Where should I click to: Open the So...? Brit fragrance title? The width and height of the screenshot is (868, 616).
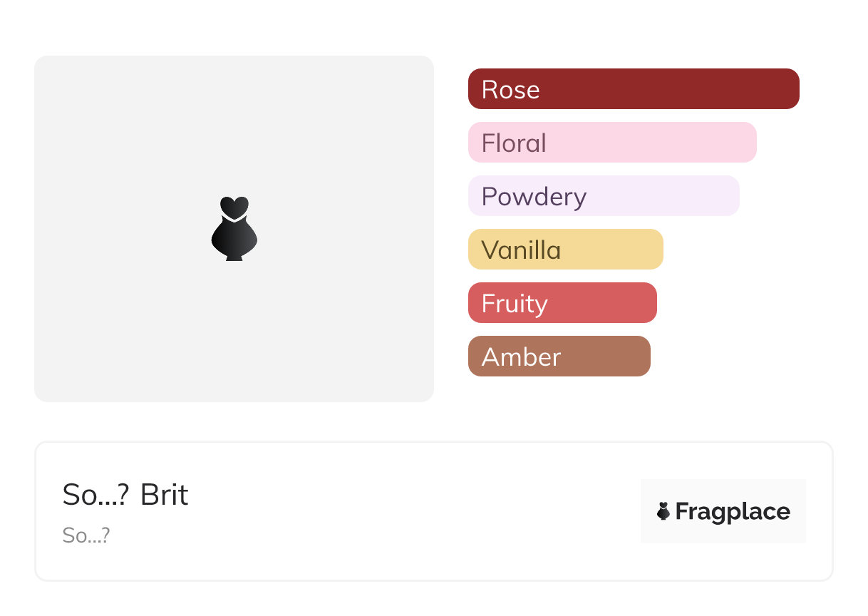click(x=125, y=495)
